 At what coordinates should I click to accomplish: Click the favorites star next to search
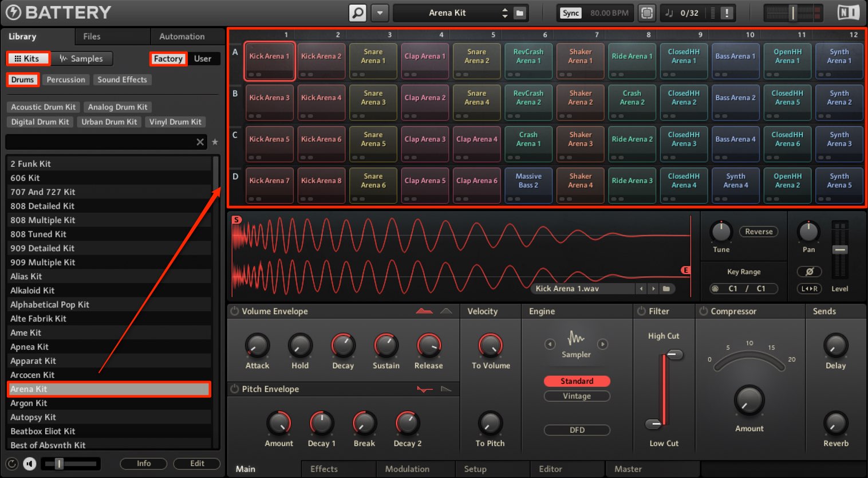215,142
